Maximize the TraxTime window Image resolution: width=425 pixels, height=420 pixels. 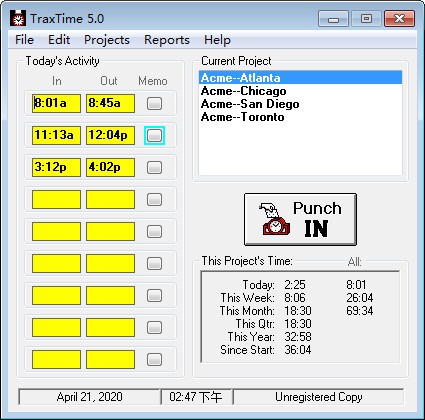click(x=366, y=19)
